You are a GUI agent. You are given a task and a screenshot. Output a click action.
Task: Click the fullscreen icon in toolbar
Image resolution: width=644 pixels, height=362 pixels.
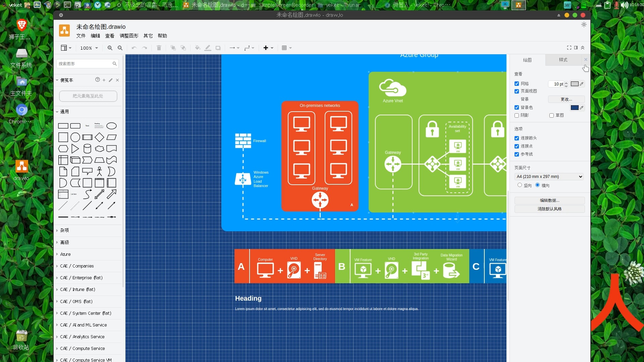point(569,48)
